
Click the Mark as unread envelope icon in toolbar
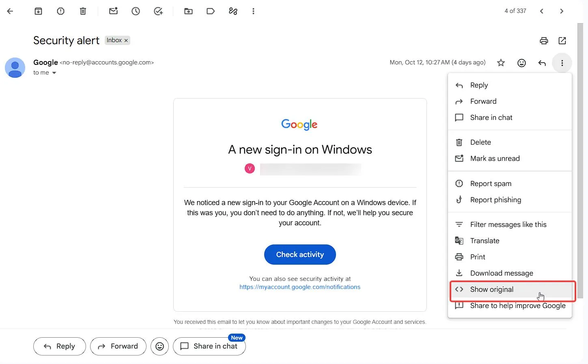click(x=113, y=11)
